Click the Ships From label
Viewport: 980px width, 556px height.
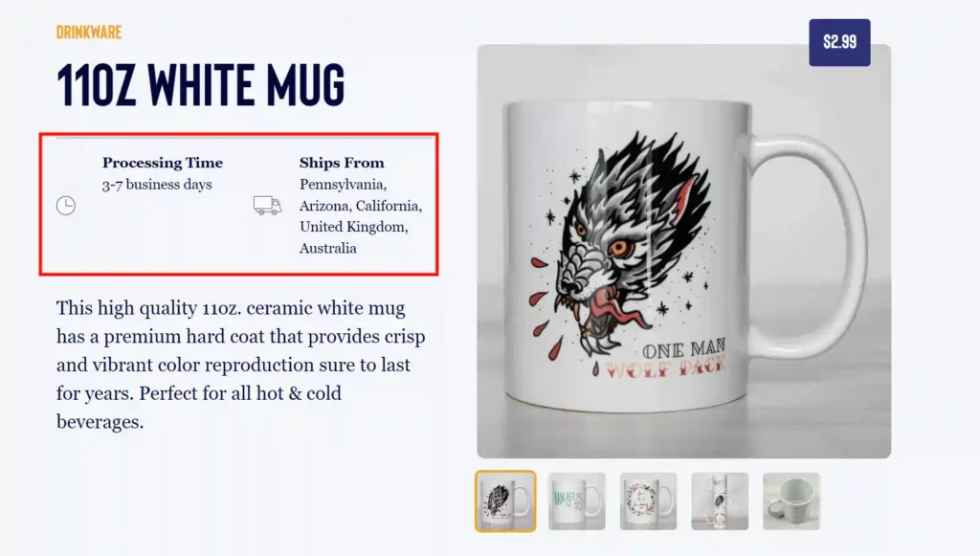(x=342, y=163)
